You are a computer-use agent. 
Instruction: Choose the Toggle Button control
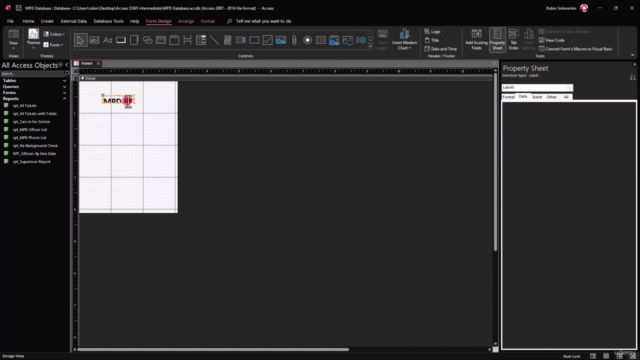coord(227,40)
